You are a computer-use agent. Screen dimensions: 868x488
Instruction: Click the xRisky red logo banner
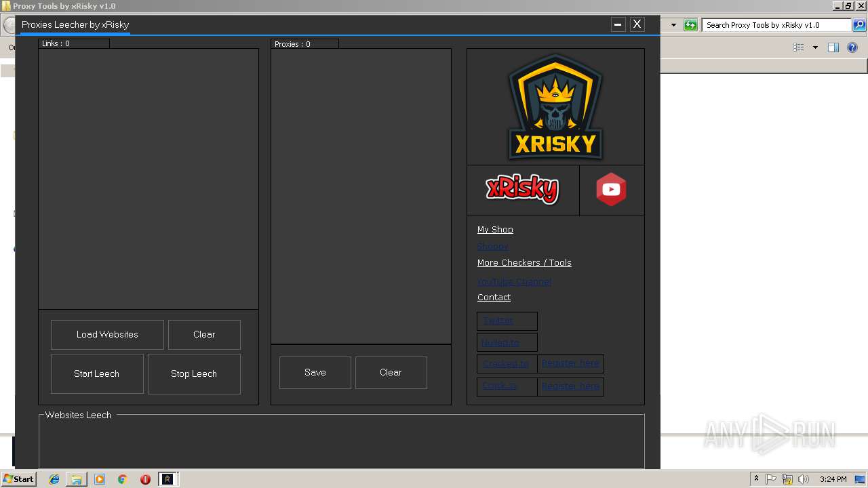click(x=522, y=190)
